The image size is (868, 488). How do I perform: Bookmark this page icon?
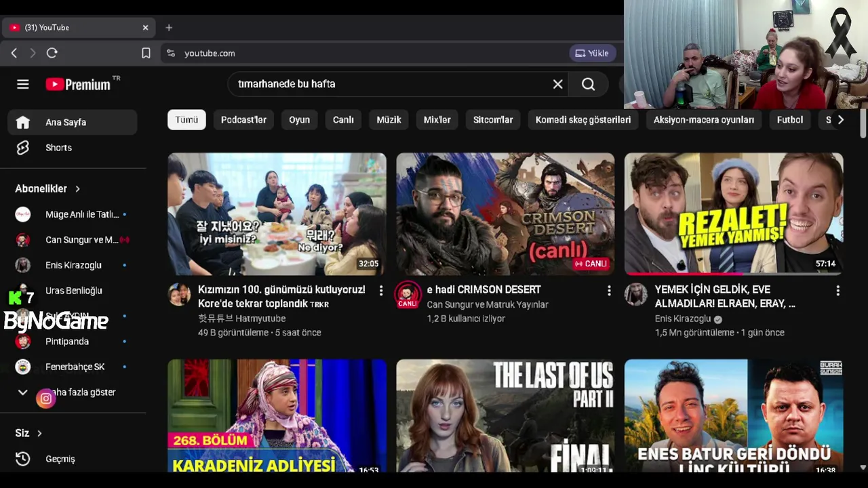click(x=146, y=53)
